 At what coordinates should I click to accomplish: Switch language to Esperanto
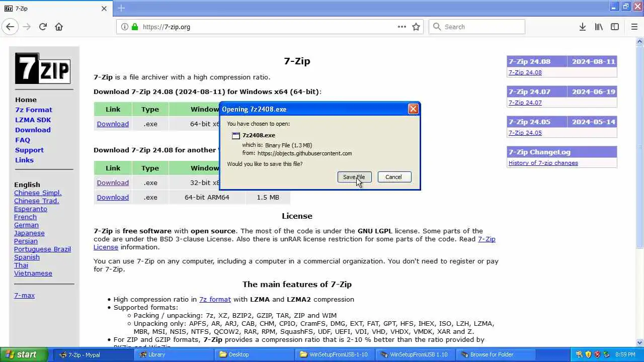coord(31,209)
